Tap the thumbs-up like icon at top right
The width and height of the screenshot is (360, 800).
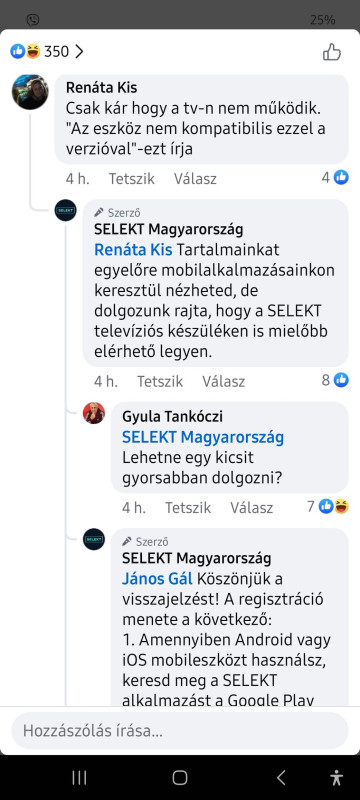[331, 52]
